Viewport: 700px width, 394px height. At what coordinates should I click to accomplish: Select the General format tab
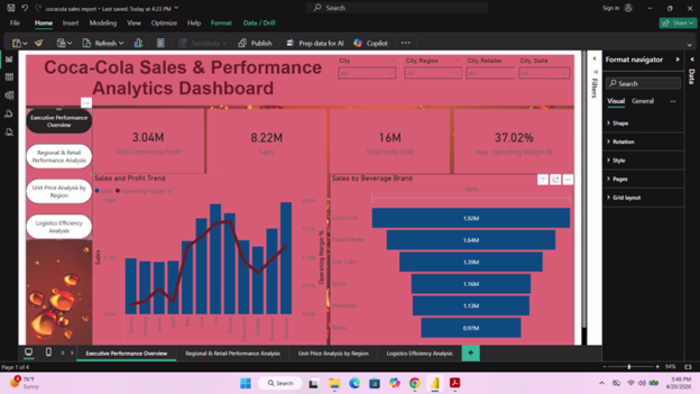(x=642, y=101)
